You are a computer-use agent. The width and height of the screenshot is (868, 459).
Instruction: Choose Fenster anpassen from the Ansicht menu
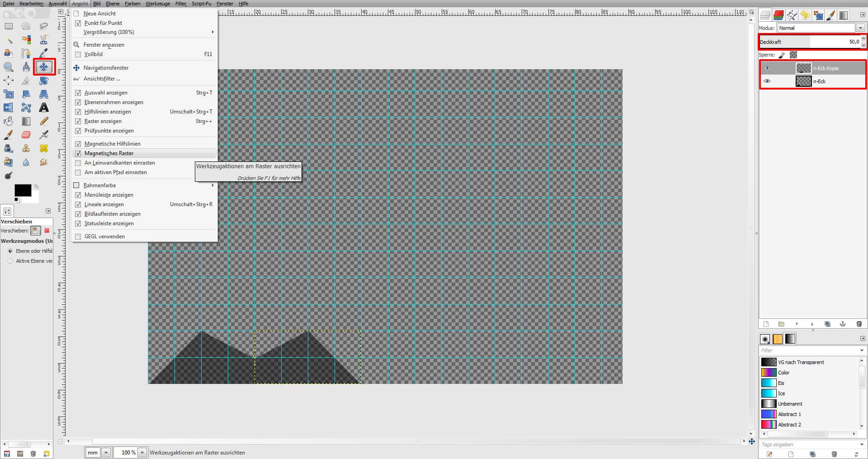point(103,44)
